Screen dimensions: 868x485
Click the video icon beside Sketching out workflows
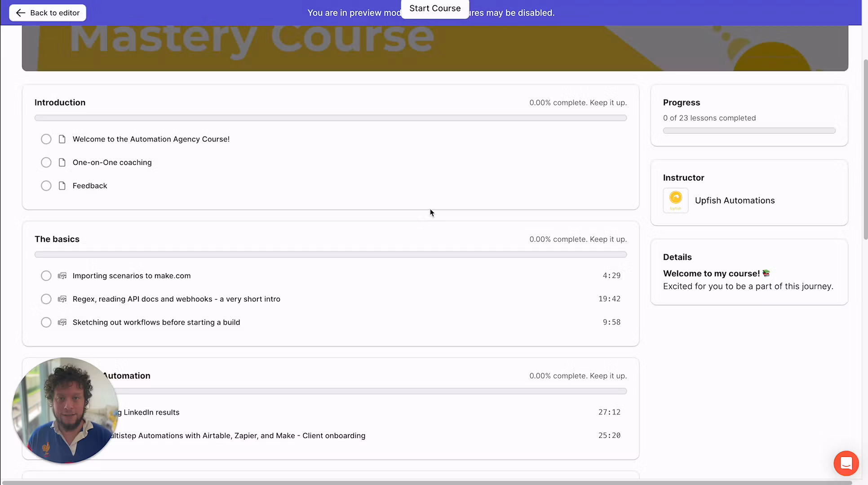[x=62, y=322]
